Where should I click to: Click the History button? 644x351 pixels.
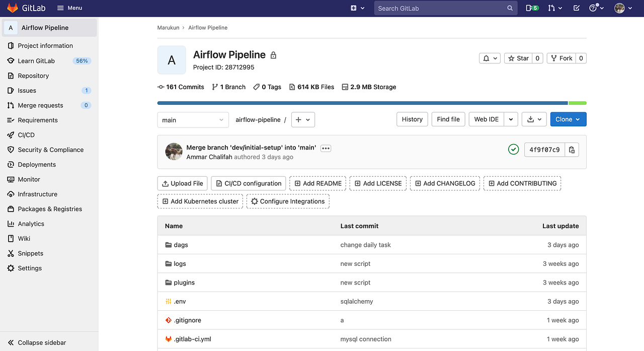pos(412,119)
